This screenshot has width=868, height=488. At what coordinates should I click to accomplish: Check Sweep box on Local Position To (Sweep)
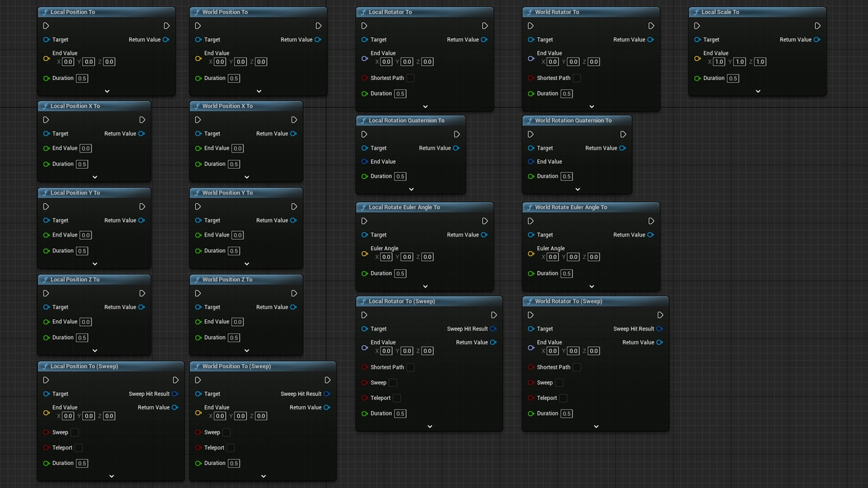tap(75, 432)
